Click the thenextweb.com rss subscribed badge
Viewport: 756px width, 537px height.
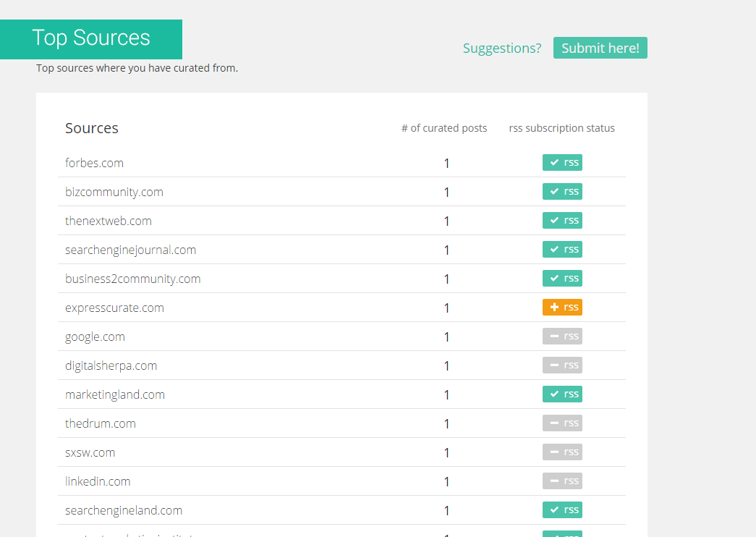[x=562, y=221]
